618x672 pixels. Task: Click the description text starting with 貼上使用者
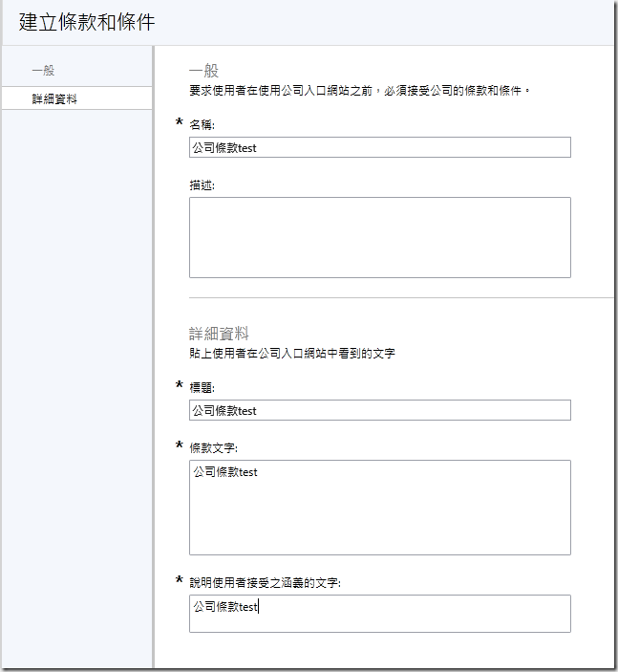pos(291,354)
